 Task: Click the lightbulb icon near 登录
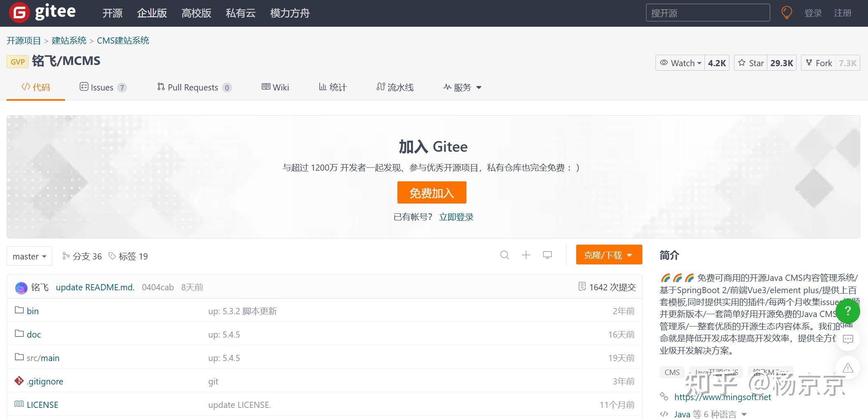[x=786, y=12]
